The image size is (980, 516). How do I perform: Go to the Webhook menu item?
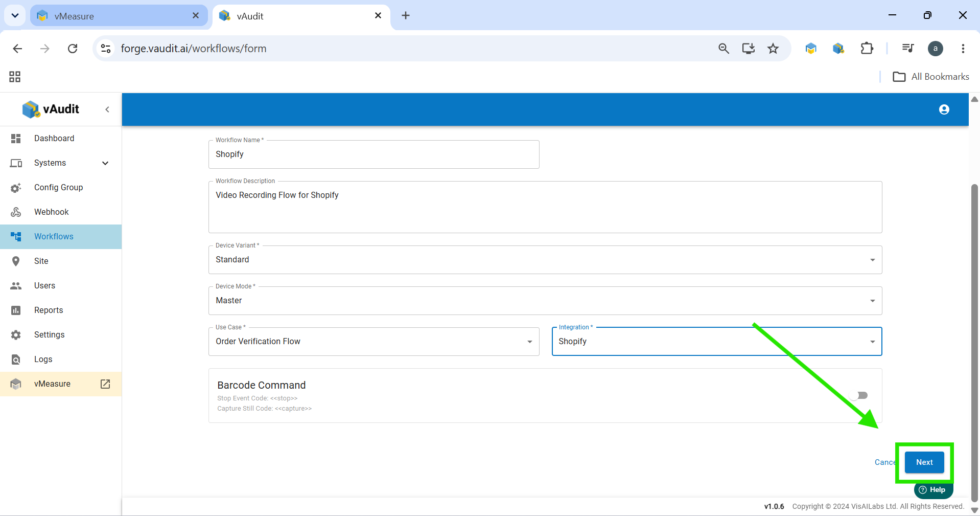pos(61,212)
